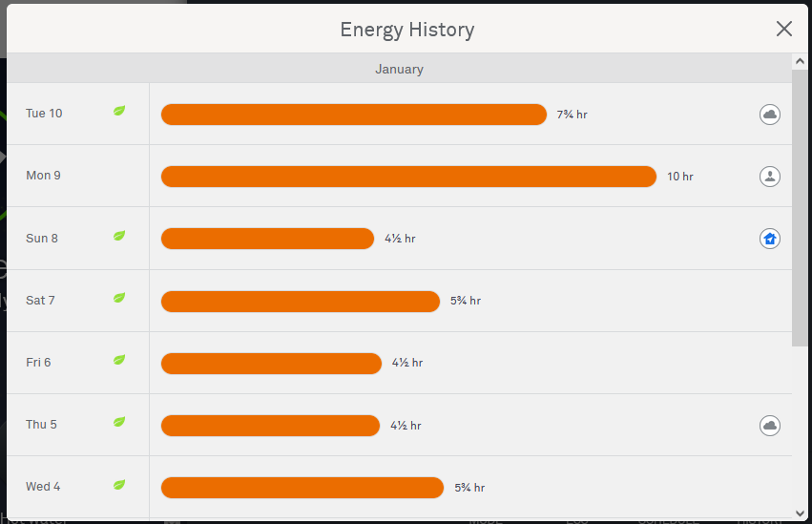Click the green leaf on Sun 8
The height and width of the screenshot is (524, 812).
tap(119, 236)
